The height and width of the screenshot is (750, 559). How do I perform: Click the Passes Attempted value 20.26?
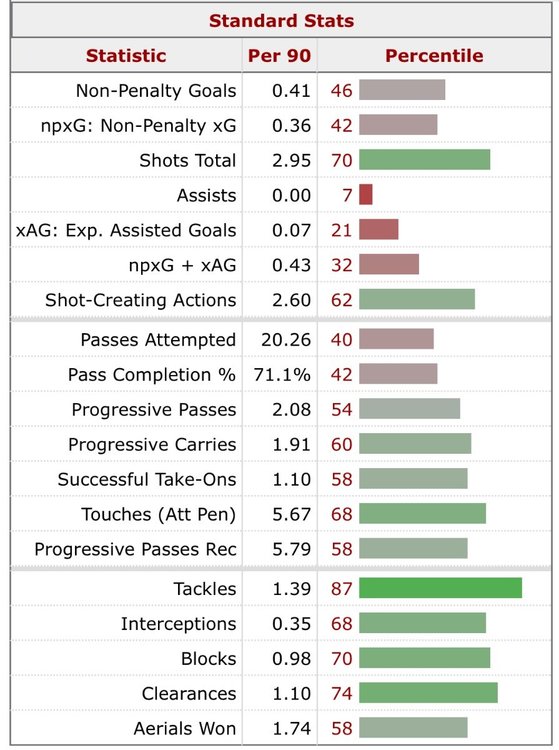tap(286, 340)
